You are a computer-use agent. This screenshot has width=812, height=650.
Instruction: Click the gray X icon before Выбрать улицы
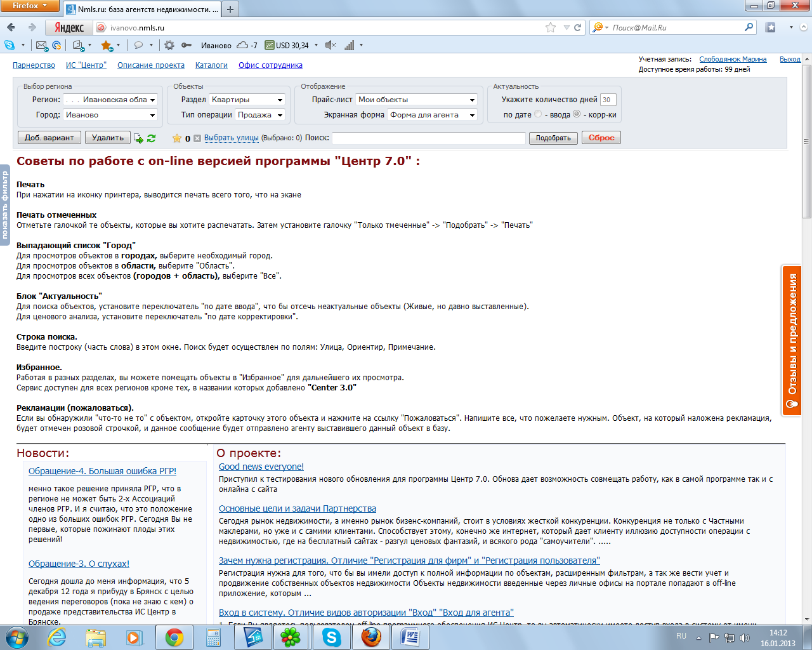point(197,138)
